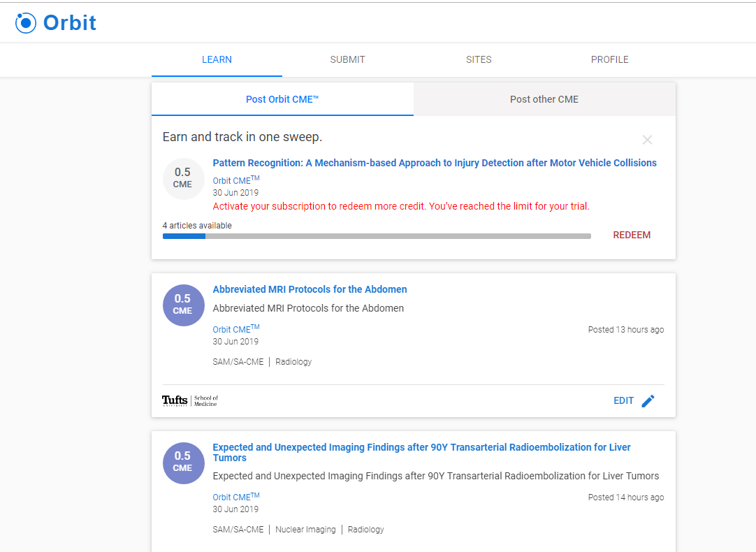Select the Post Orbit CME tab

282,99
